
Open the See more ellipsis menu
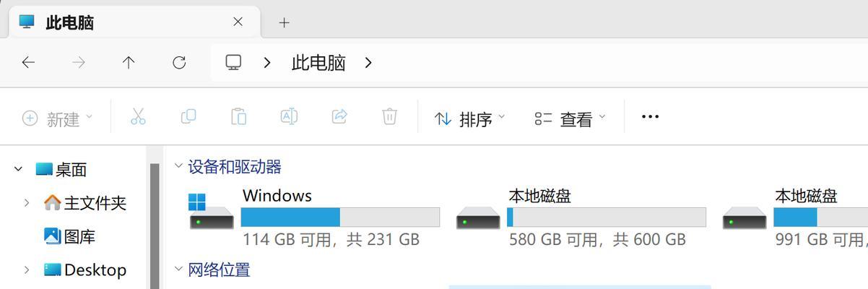[x=650, y=116]
